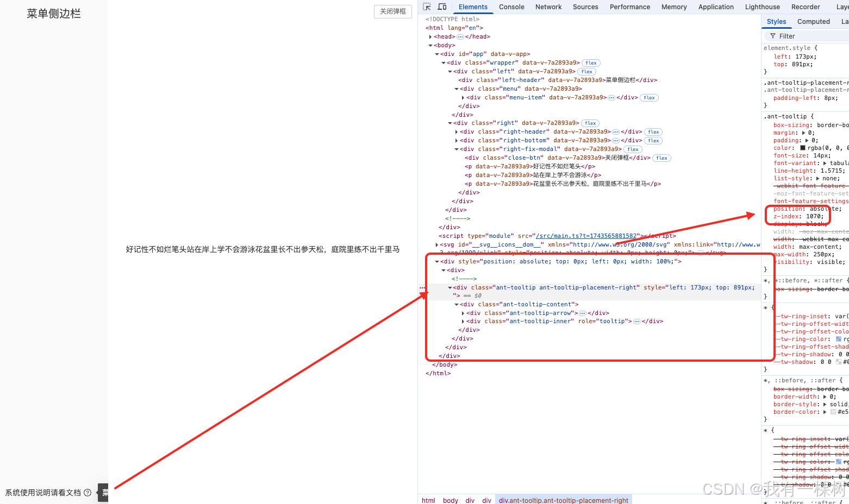The width and height of the screenshot is (849, 504).
Task: Click the ellipsis badge in ant-tooltip-inner div
Action: coord(637,322)
